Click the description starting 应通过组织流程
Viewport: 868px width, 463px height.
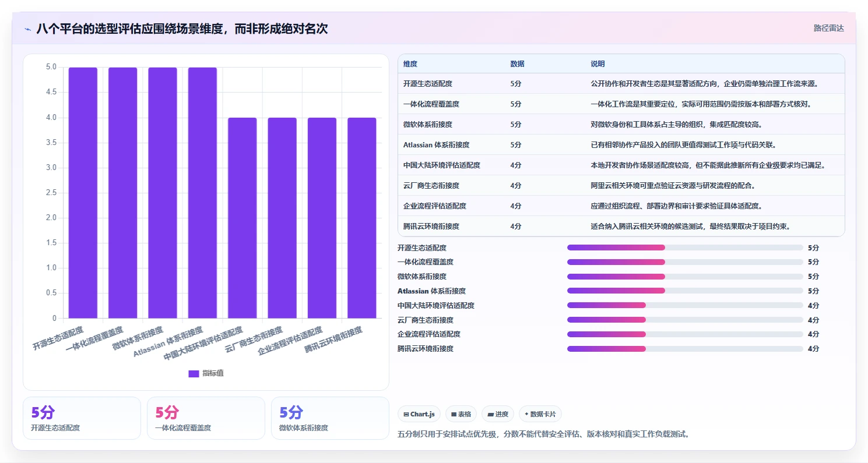676,206
